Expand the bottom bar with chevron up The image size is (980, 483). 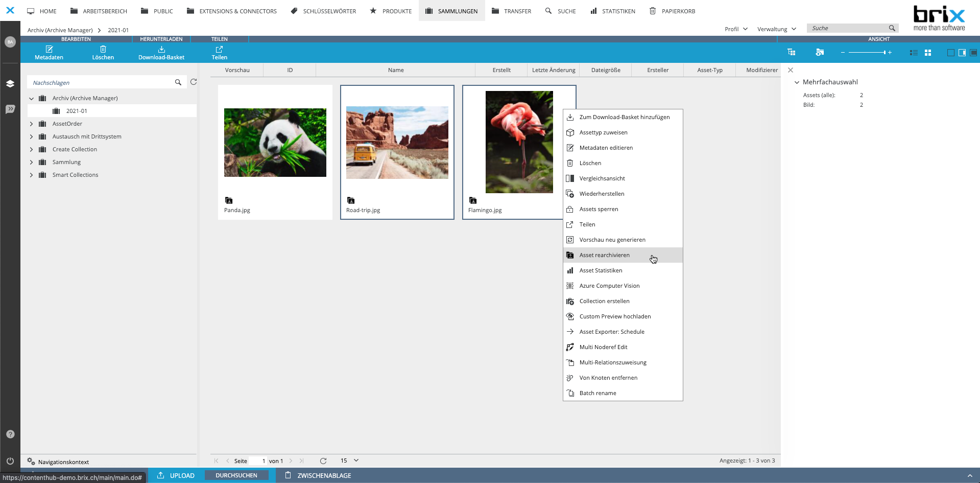click(x=970, y=475)
